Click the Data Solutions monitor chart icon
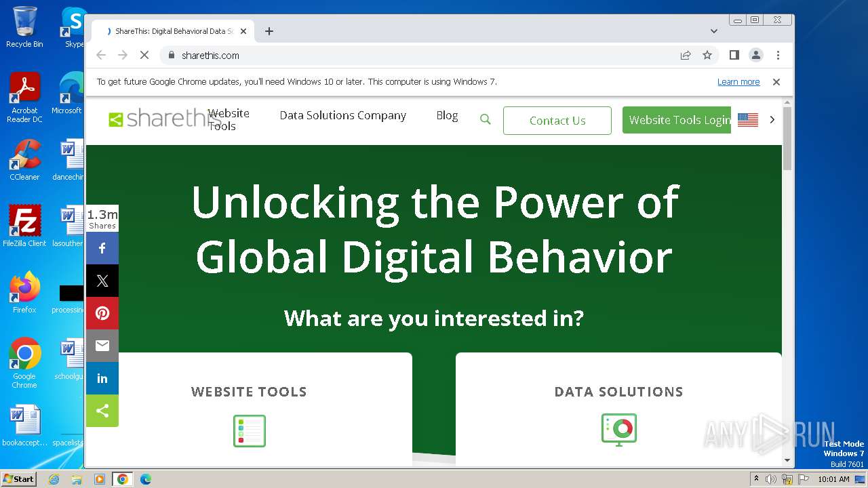 618,429
